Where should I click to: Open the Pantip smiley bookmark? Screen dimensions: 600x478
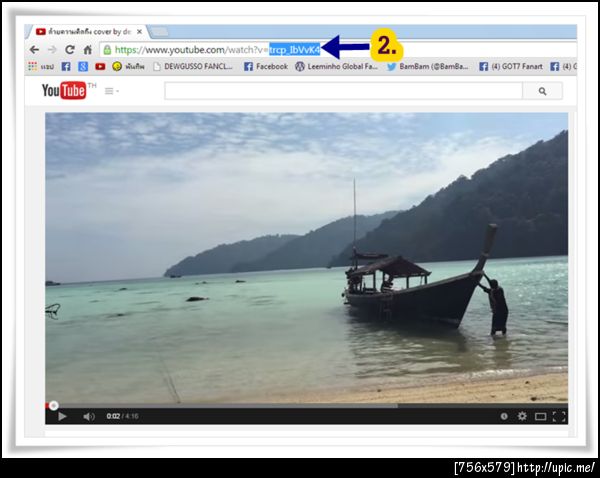point(128,67)
